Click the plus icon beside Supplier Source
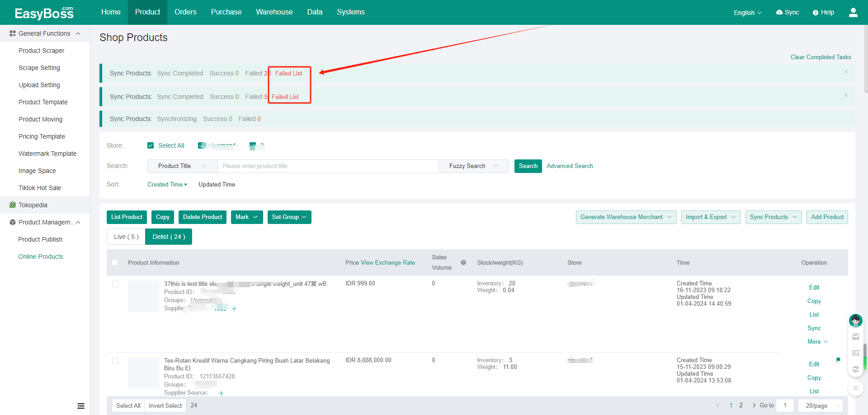868x415 pixels. point(221,393)
